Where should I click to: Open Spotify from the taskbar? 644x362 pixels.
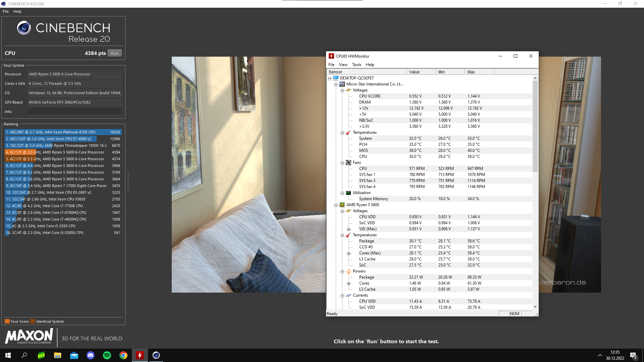pos(107,355)
